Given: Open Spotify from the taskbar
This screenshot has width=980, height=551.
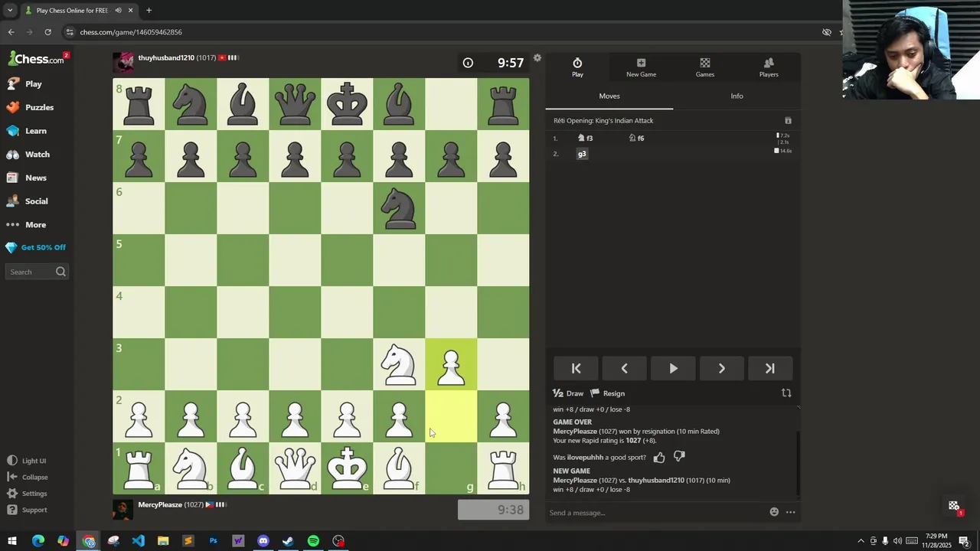Looking at the screenshot, I should coord(313,541).
